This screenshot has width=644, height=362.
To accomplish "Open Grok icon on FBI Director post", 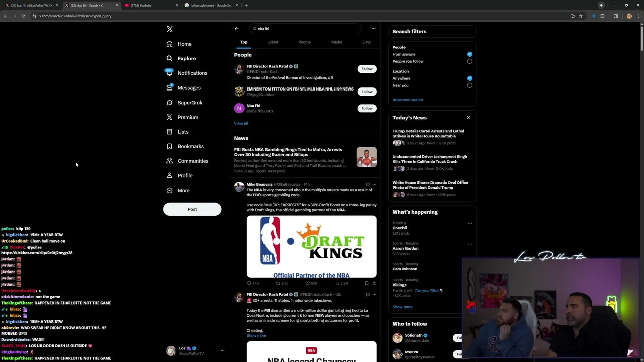I will pyautogui.click(x=368, y=295).
